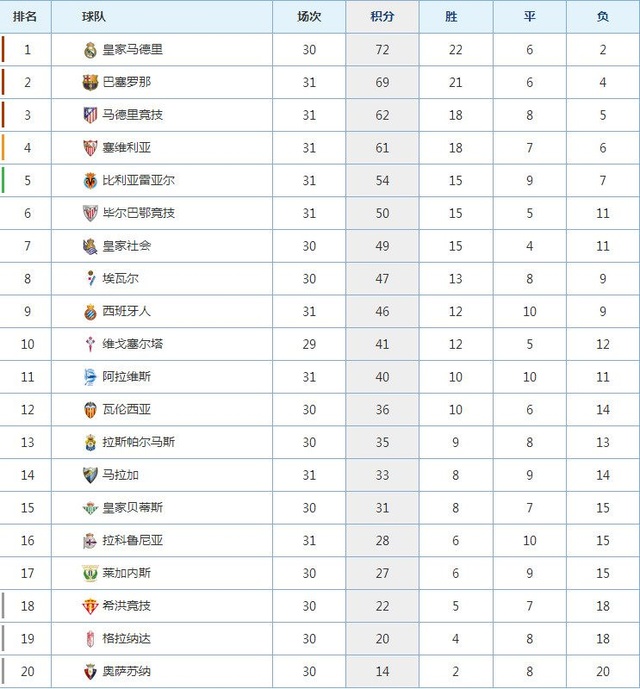This screenshot has width=640, height=689.
Task: Click the Málaga crest icon
Action: (x=90, y=475)
